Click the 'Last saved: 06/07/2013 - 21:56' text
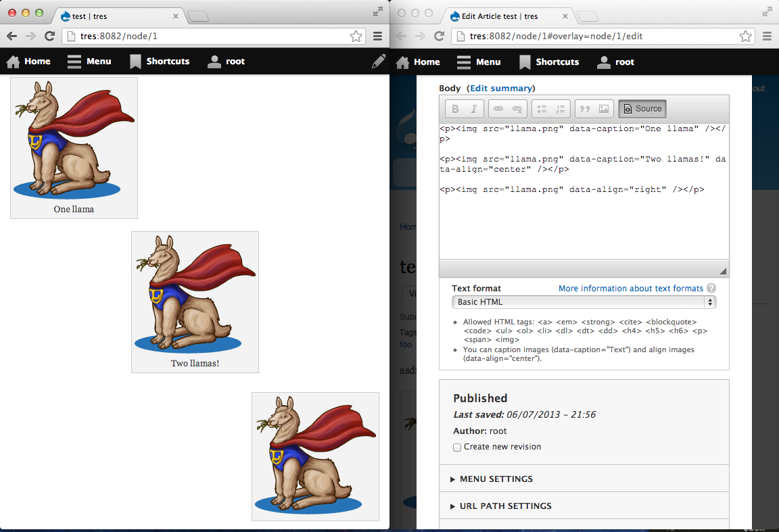This screenshot has width=779, height=532. pos(524,414)
